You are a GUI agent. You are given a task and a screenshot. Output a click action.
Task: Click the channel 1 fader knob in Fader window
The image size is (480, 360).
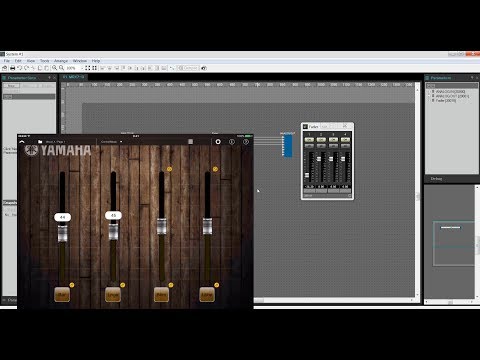point(307,175)
